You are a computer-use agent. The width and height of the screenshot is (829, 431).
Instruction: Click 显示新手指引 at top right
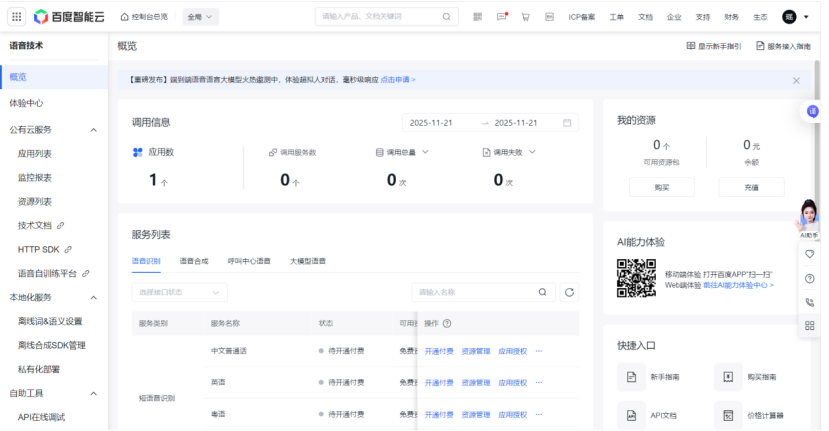tap(714, 47)
